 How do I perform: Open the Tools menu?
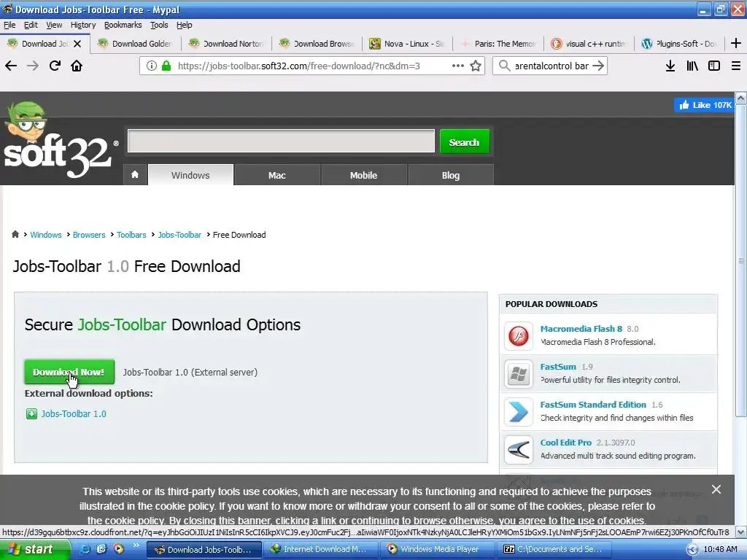[x=159, y=25]
